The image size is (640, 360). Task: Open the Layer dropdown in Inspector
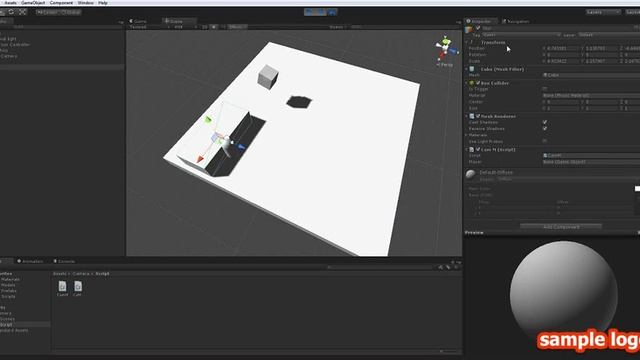pos(608,35)
